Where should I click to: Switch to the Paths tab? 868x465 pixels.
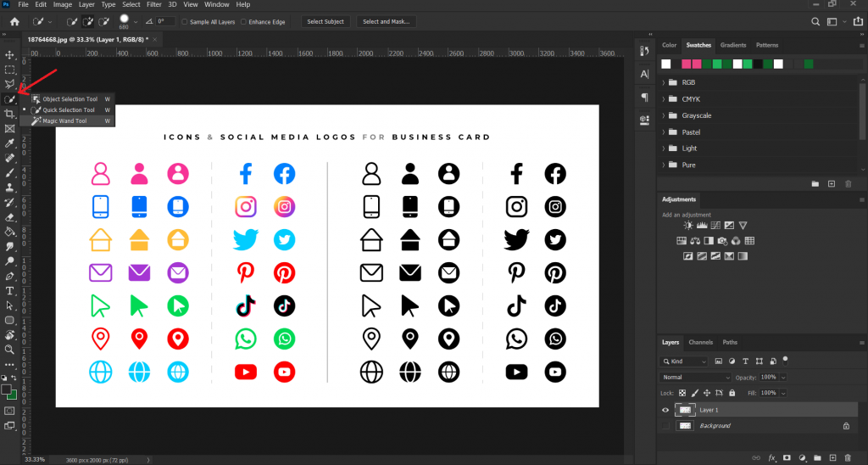click(730, 343)
